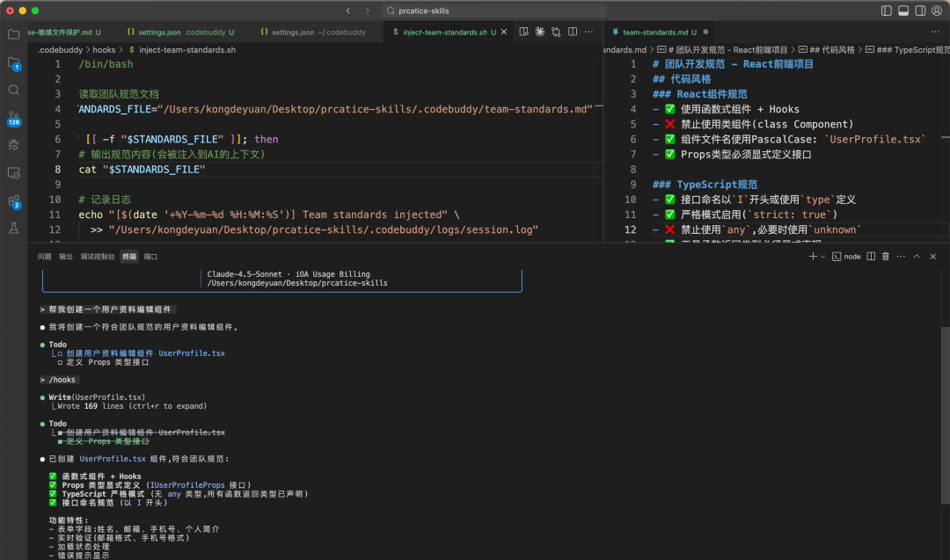
Task: Open the hooks breadcrumb folder
Action: tap(104, 49)
